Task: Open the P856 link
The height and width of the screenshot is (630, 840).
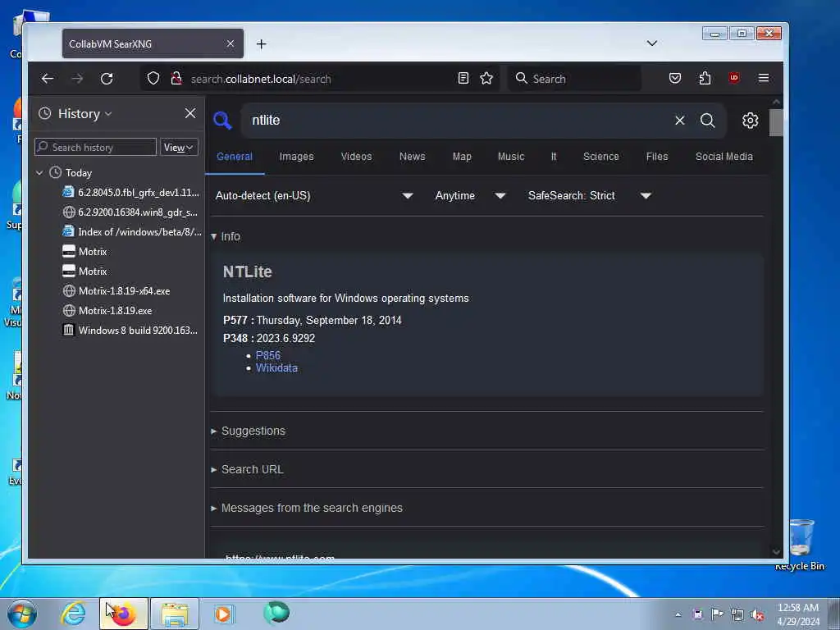Action: (x=268, y=355)
